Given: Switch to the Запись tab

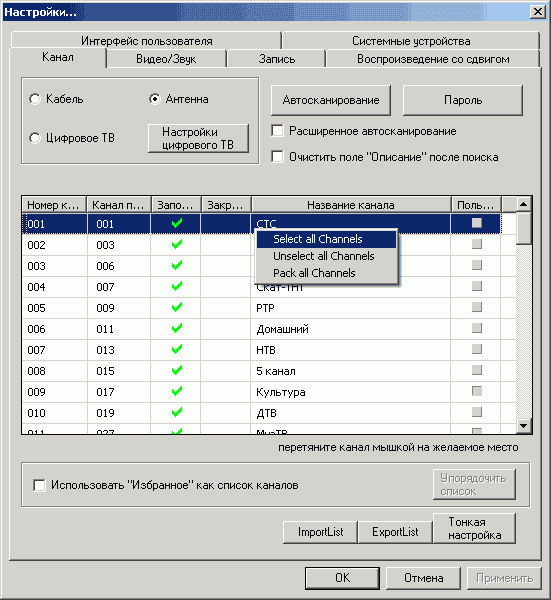Looking at the screenshot, I should (276, 59).
